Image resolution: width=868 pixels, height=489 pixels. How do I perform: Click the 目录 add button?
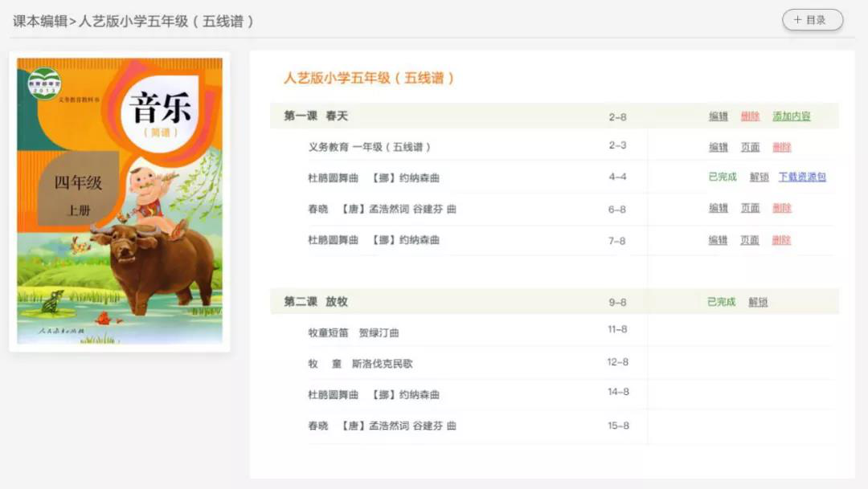click(812, 20)
